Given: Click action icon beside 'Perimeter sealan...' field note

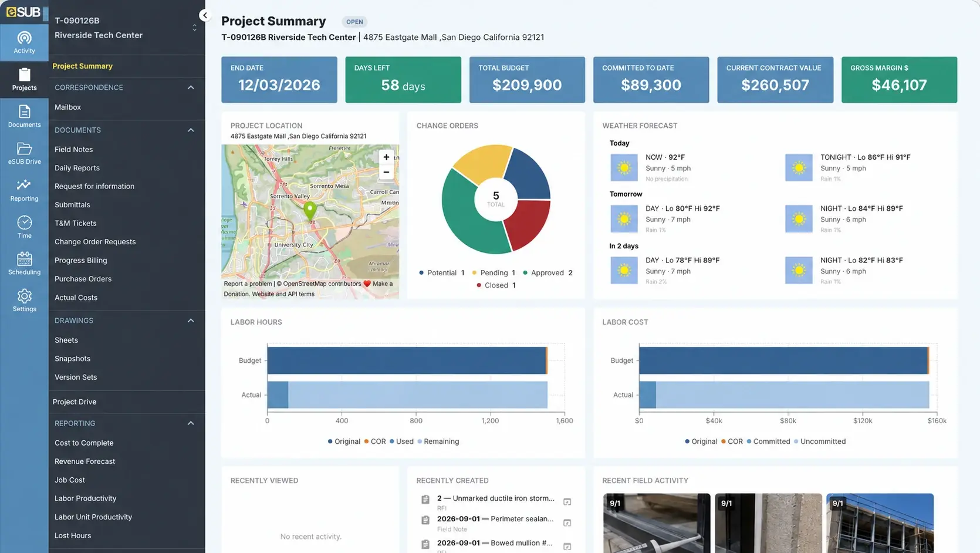Looking at the screenshot, I should pyautogui.click(x=567, y=522).
